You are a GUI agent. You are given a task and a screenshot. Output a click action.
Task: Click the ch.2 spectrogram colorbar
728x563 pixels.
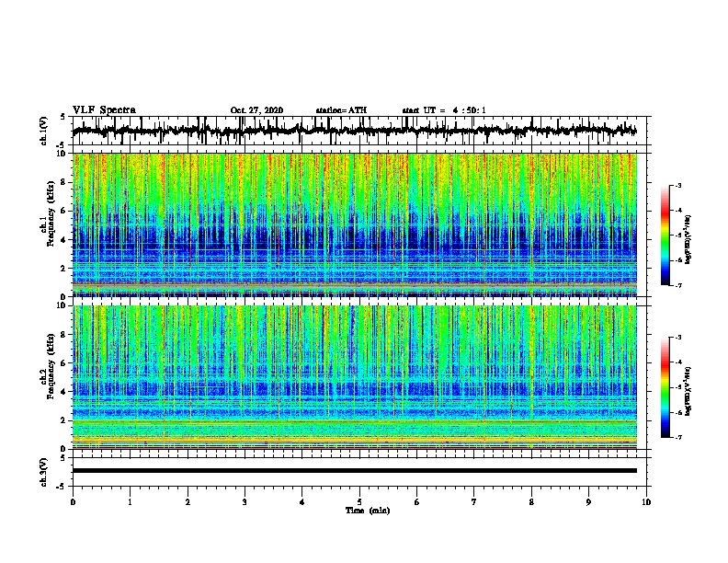coord(665,387)
